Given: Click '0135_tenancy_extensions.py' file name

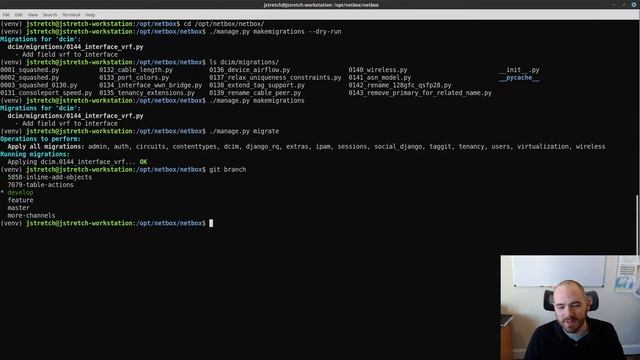Looking at the screenshot, I should [147, 93].
